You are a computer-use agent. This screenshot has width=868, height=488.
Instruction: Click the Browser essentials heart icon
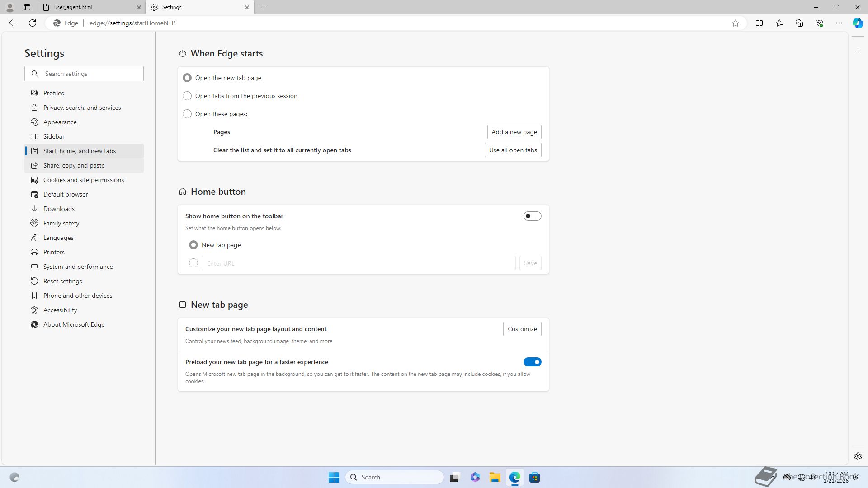tap(819, 23)
